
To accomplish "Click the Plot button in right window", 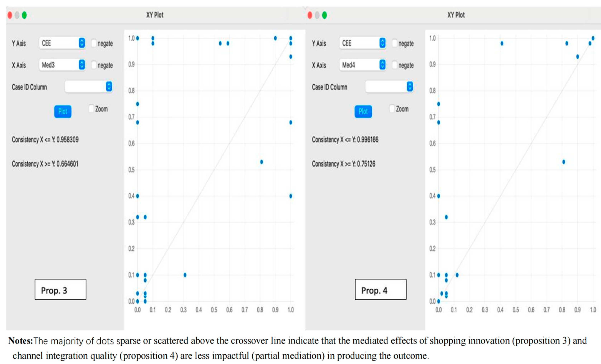I will 363,112.
